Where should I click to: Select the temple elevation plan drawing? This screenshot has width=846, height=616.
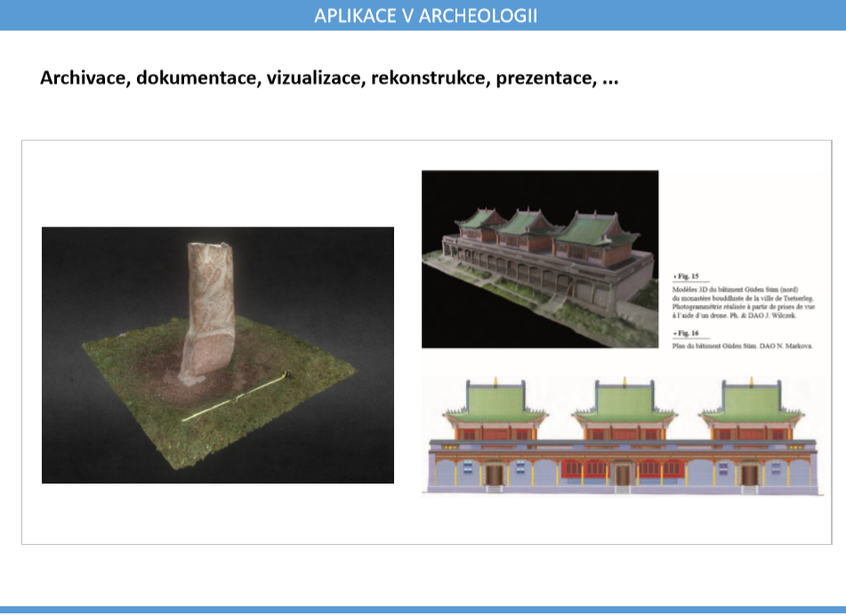click(622, 432)
